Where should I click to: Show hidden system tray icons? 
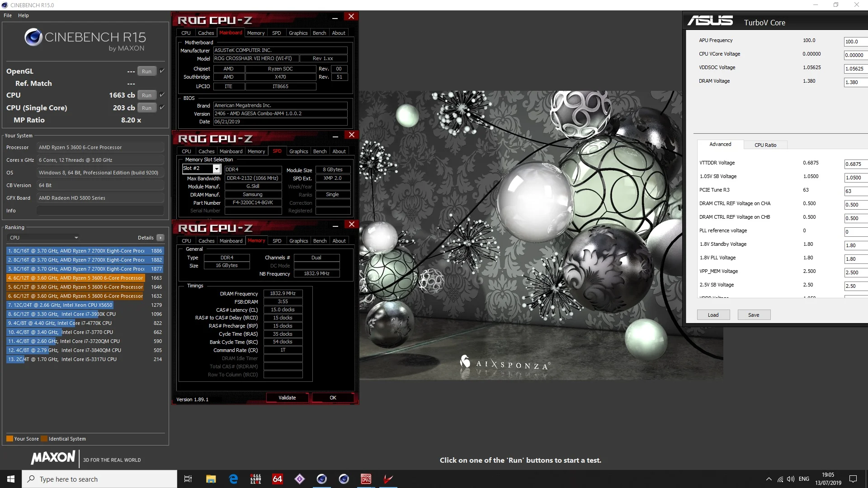(769, 479)
